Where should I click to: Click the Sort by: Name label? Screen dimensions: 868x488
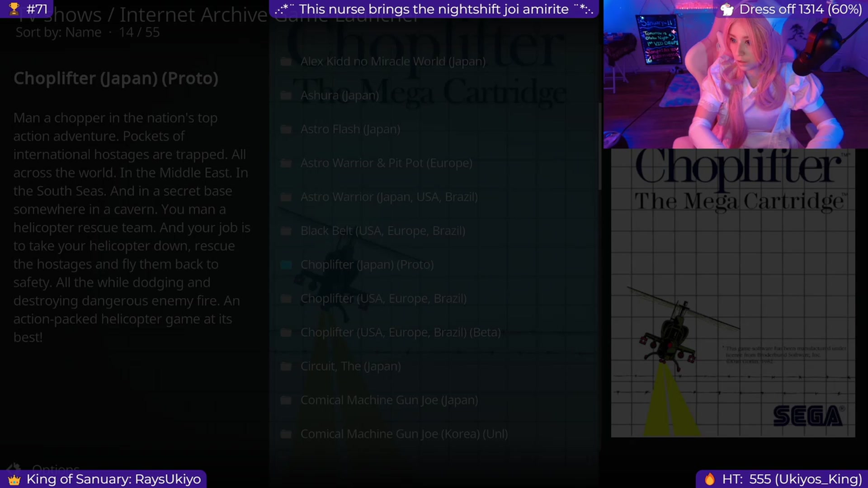point(58,33)
